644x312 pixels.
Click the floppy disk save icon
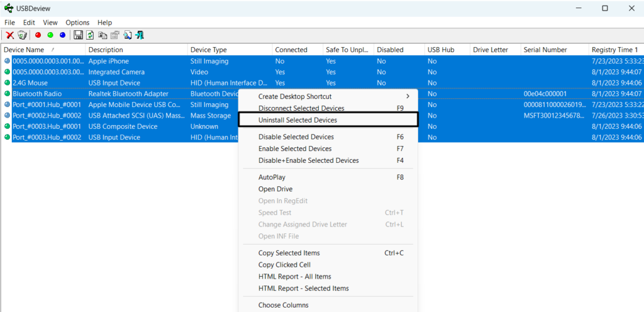click(79, 35)
